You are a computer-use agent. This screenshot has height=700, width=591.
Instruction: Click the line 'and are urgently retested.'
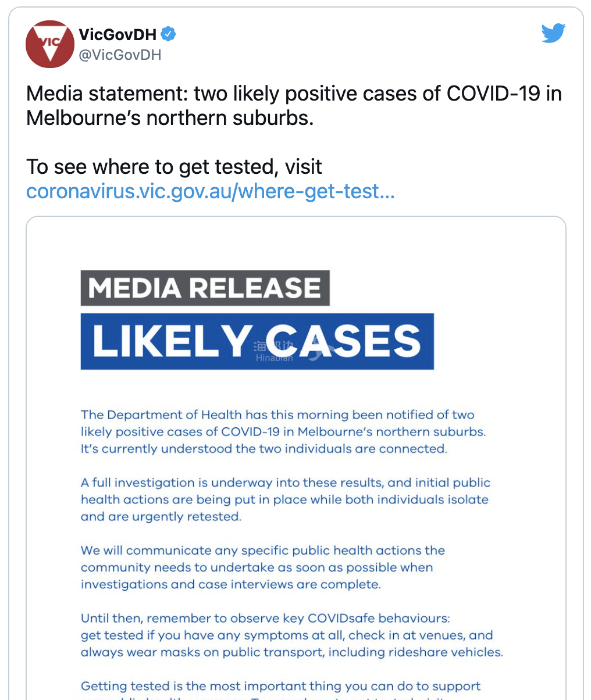click(161, 516)
